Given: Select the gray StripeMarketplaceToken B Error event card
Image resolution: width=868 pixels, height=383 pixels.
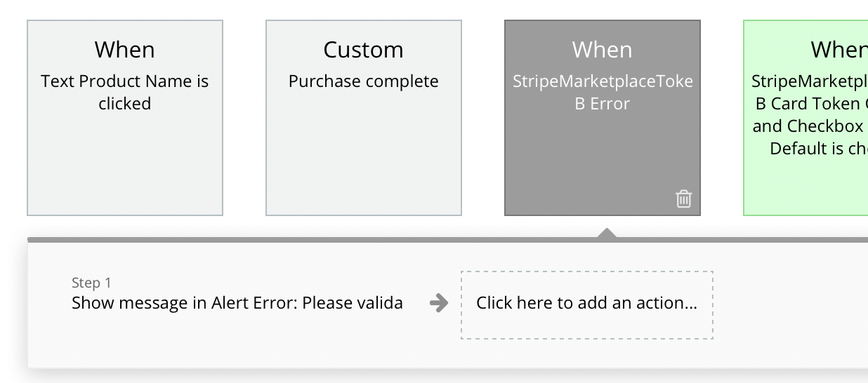Looking at the screenshot, I should (603, 118).
